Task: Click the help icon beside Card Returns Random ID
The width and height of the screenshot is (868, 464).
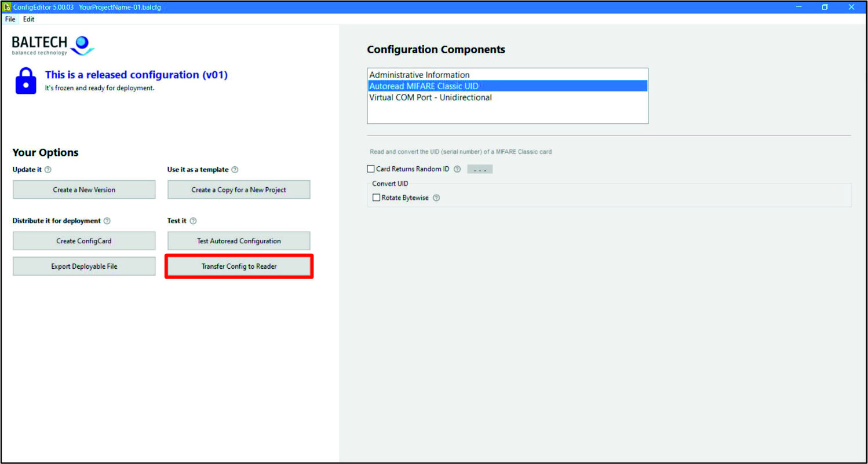Action: point(457,169)
